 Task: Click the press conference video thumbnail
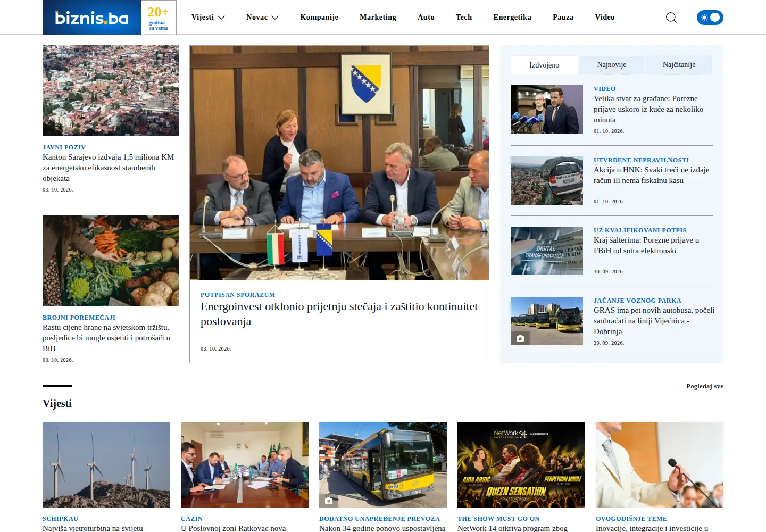[547, 109]
